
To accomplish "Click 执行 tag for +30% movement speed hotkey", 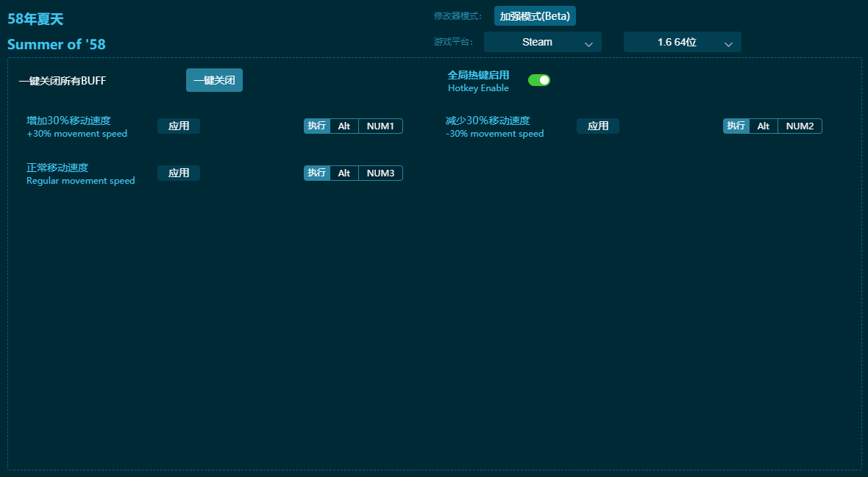I will click(317, 126).
